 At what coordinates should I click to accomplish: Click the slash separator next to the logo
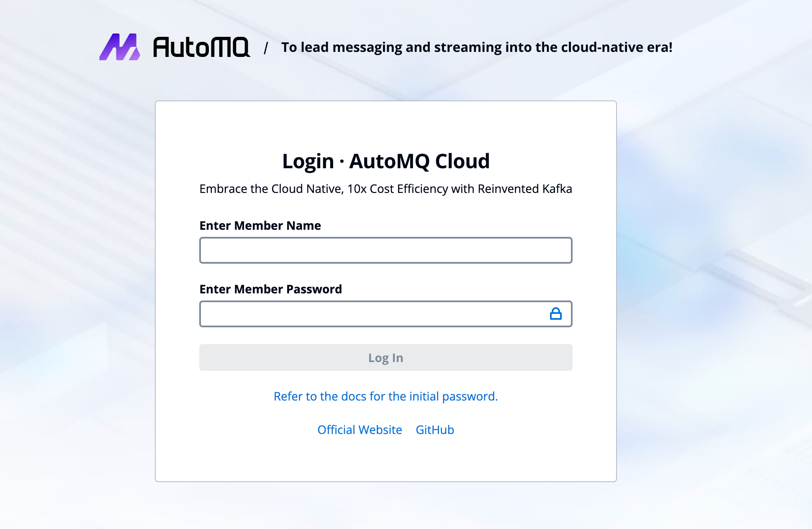[x=265, y=48]
